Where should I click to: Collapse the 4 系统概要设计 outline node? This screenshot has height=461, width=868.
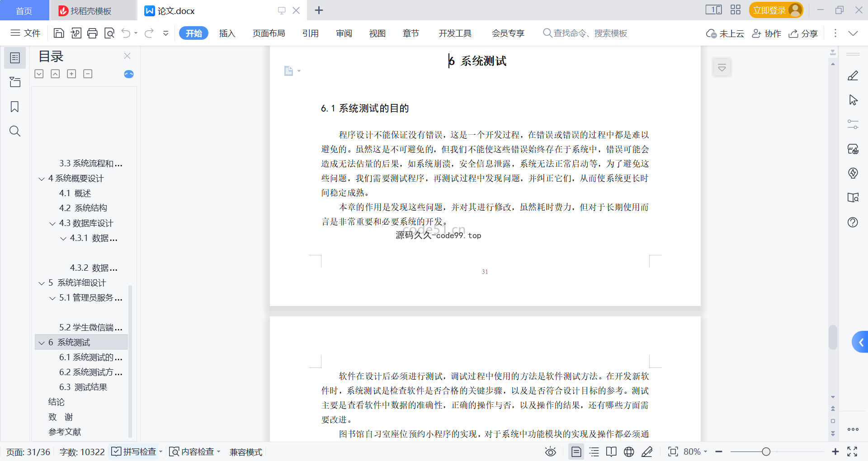(42, 179)
